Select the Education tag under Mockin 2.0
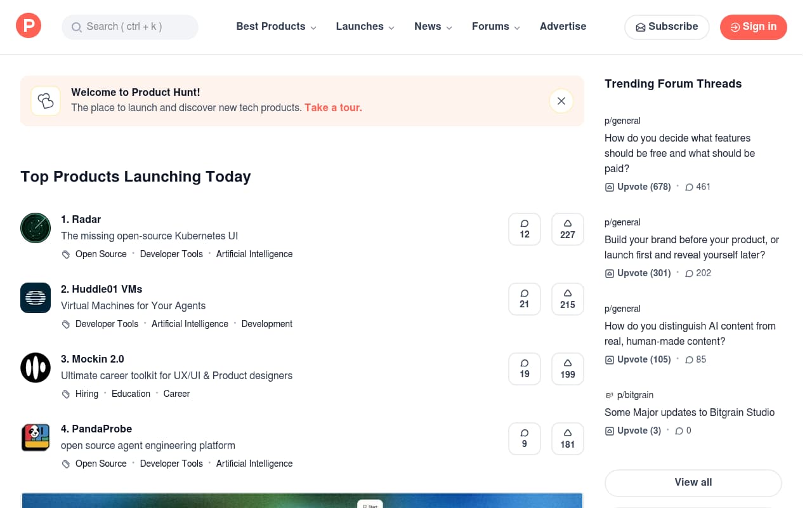 point(131,394)
